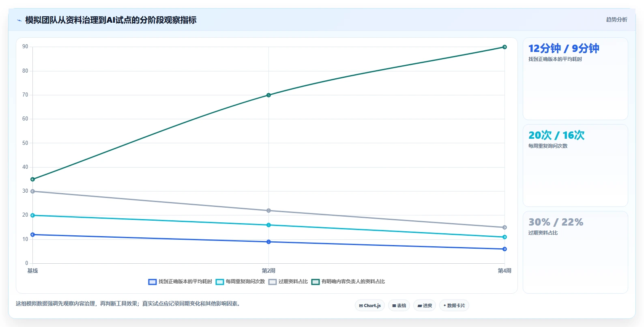Screen dimensions: 644x327
Task: Click green data point at 第4周 value 90
Action: pyautogui.click(x=504, y=47)
